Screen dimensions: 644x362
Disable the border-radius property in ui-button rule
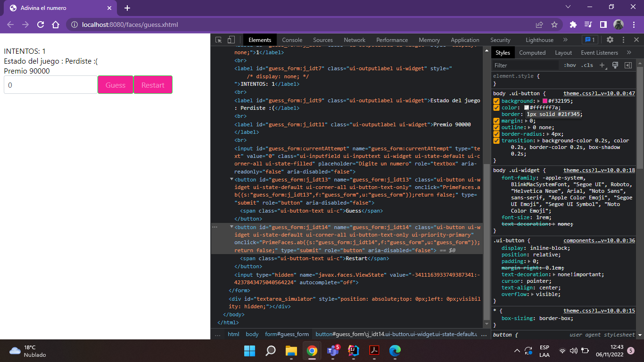click(x=496, y=134)
